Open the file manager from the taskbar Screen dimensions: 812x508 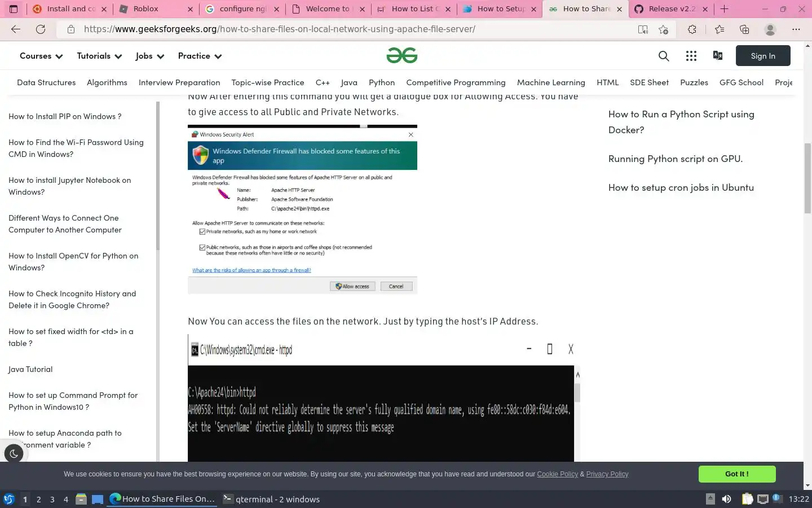[81, 499]
